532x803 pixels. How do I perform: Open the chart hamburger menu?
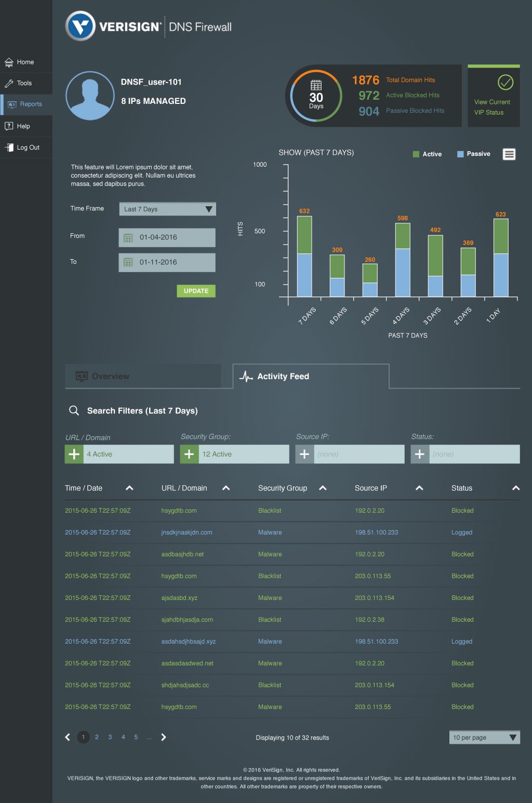pos(509,154)
